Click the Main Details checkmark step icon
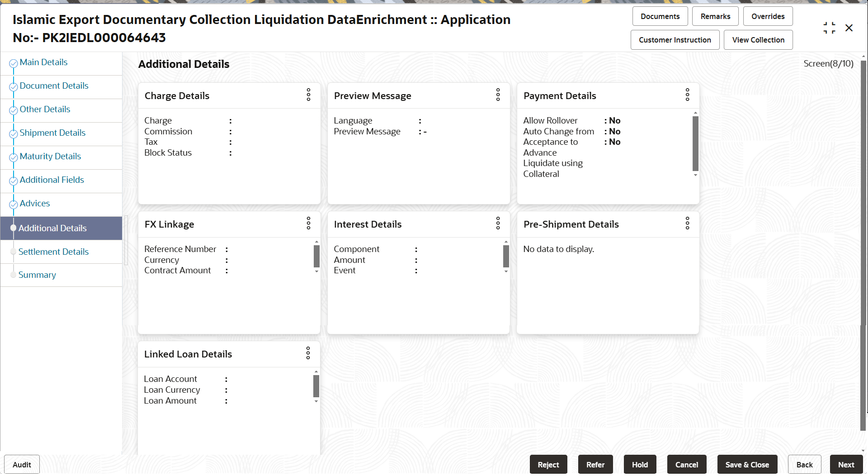Screen dimensions: 868x476 click(14, 63)
